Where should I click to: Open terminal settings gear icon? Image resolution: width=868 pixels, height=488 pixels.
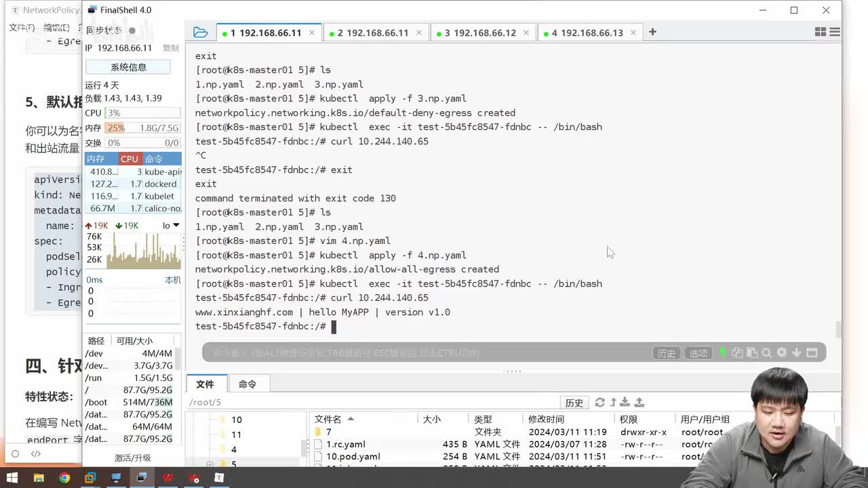782,352
